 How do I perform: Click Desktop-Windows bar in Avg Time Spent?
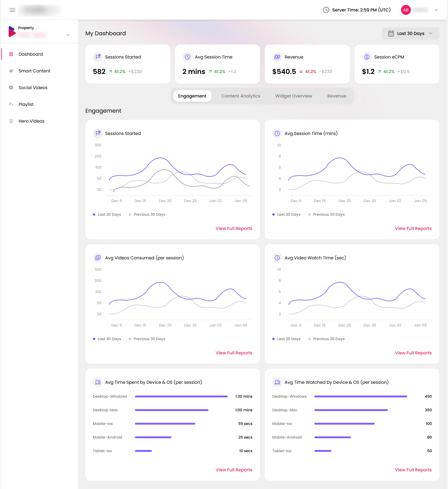[181, 396]
